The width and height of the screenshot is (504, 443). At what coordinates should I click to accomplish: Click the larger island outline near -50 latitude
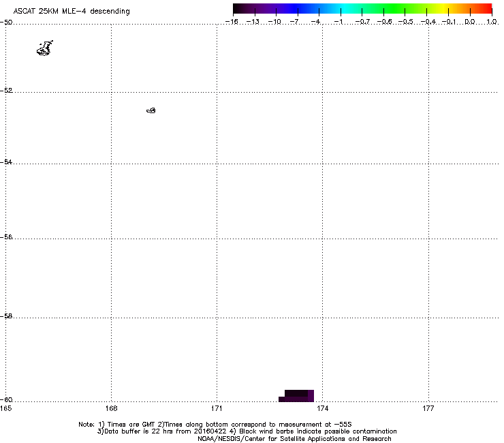[x=45, y=48]
